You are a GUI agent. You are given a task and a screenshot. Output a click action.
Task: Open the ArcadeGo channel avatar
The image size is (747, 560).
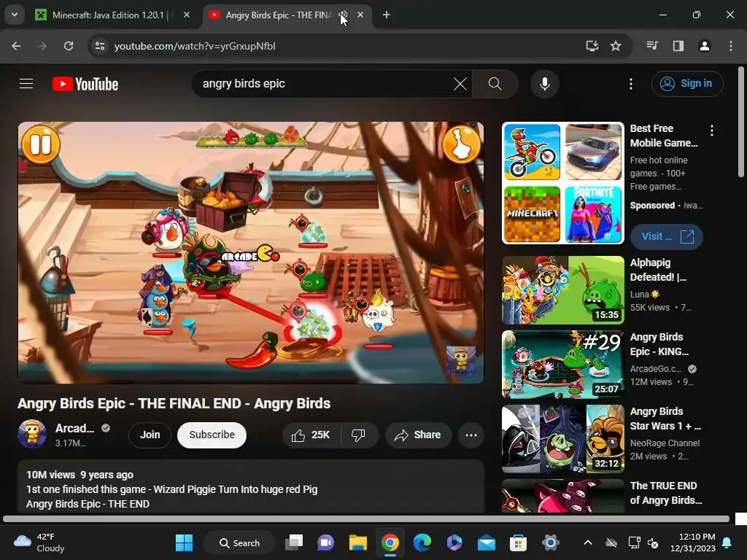pyautogui.click(x=32, y=434)
